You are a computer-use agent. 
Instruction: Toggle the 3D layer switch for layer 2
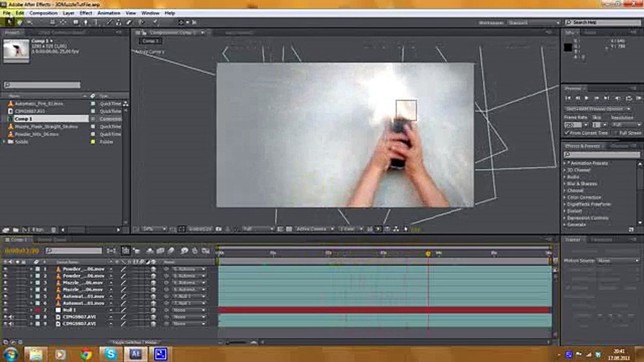coord(153,276)
